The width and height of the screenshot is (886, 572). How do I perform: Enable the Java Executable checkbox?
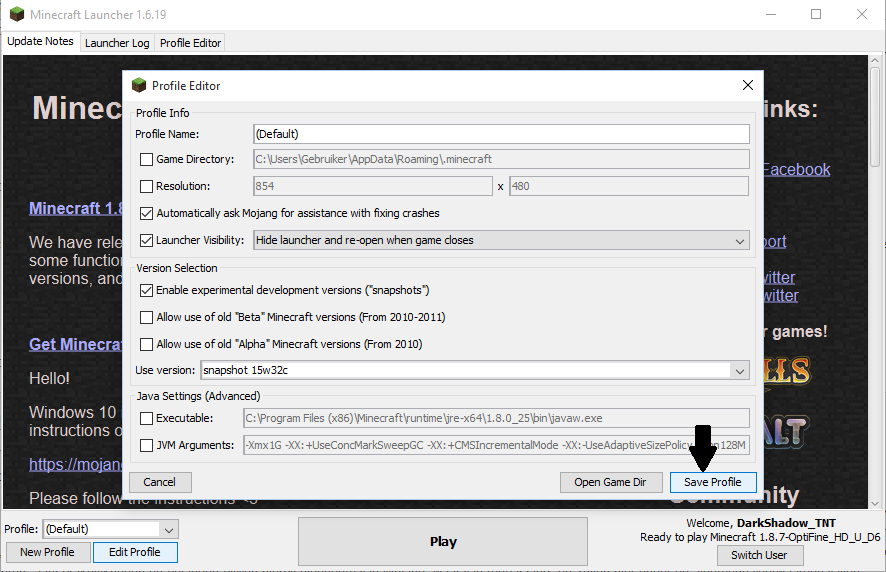click(x=146, y=418)
